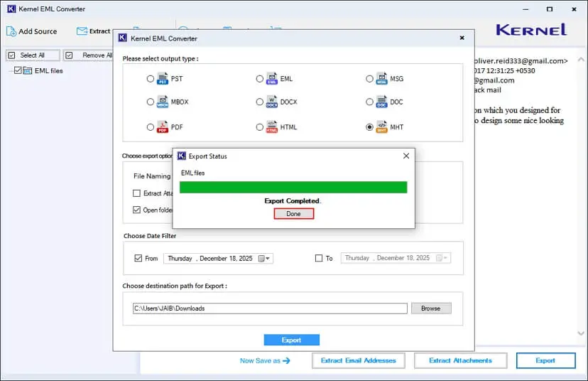This screenshot has width=588, height=381.
Task: Click Browse for the destination path
Action: pos(431,308)
